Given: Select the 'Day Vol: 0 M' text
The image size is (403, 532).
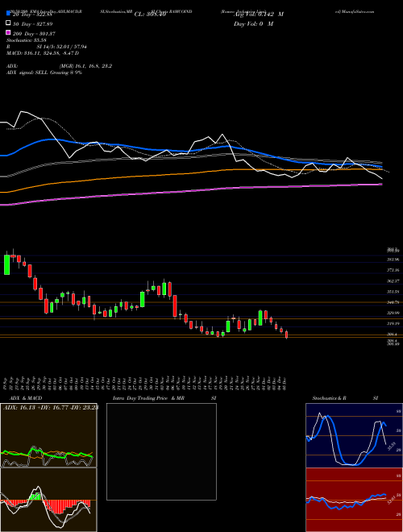Looking at the screenshot, I should tap(253, 23).
